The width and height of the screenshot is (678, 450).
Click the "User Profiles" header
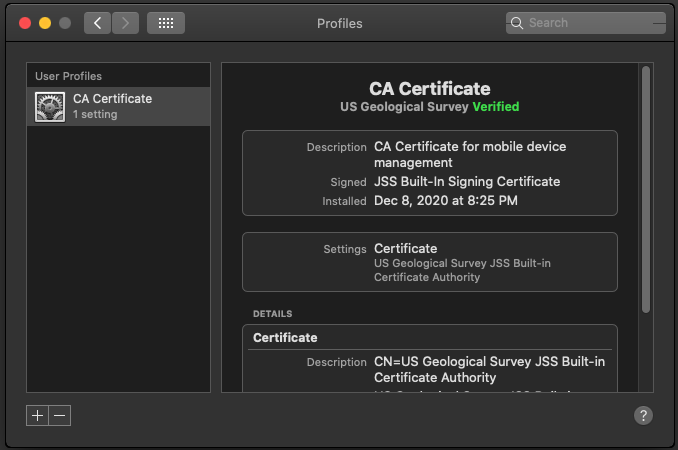(68, 76)
